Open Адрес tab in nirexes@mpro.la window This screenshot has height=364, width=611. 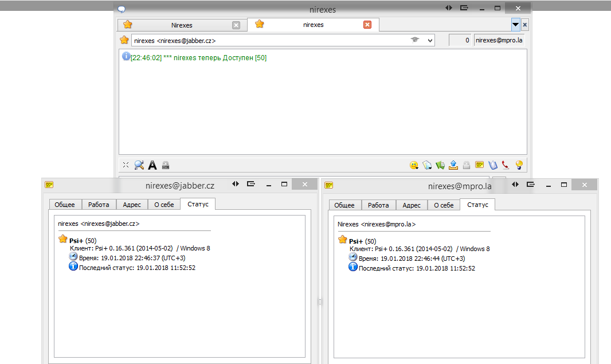point(412,205)
